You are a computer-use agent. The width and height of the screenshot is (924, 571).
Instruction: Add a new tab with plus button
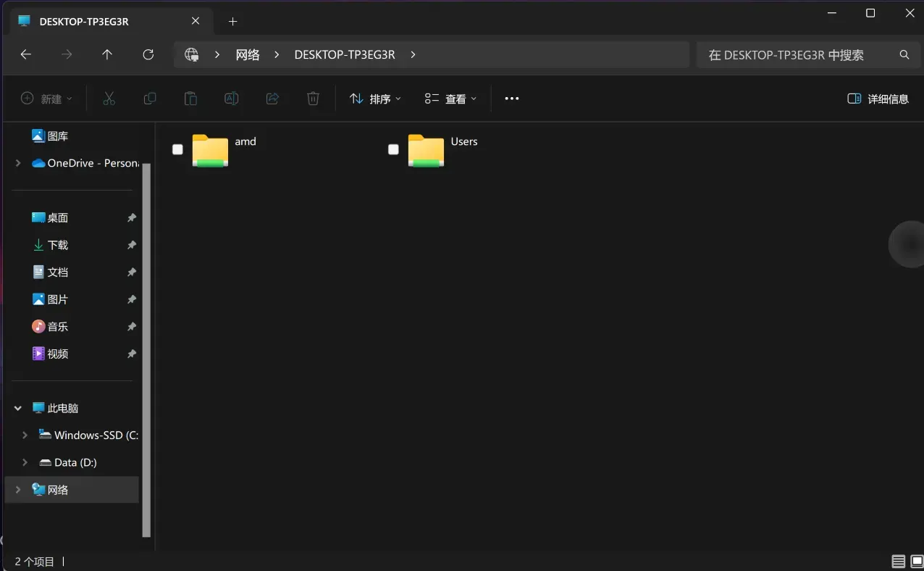coord(232,21)
